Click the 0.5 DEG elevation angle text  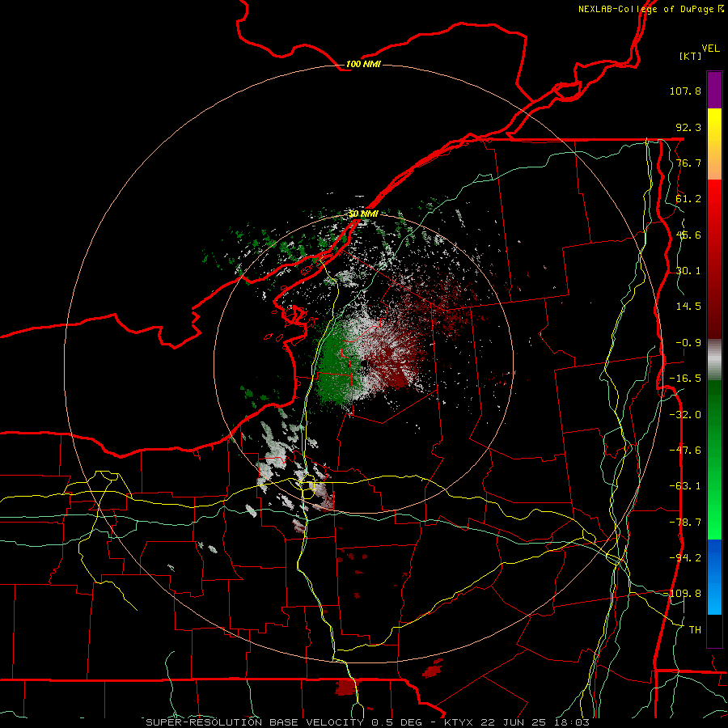click(396, 722)
